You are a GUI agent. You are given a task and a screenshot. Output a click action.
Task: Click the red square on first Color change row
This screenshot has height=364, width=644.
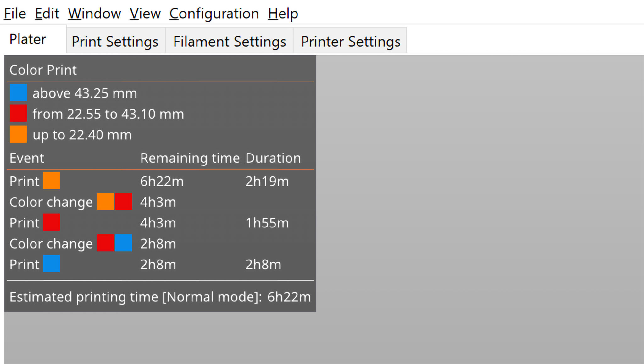point(123,202)
